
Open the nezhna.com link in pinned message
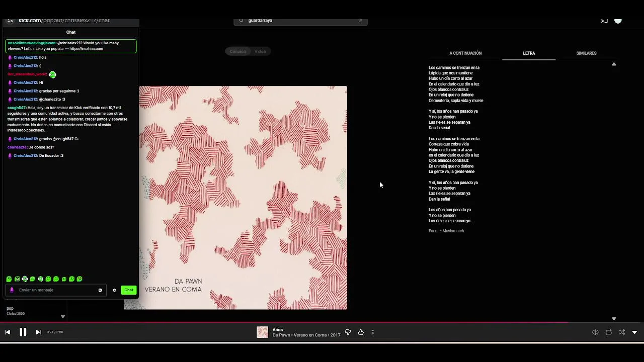[86, 49]
